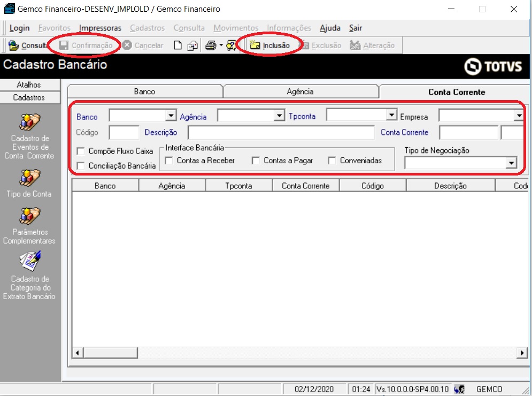Expand the Tipo de Negociação dropdown
Image resolution: width=532 pixels, height=396 pixels.
[511, 163]
